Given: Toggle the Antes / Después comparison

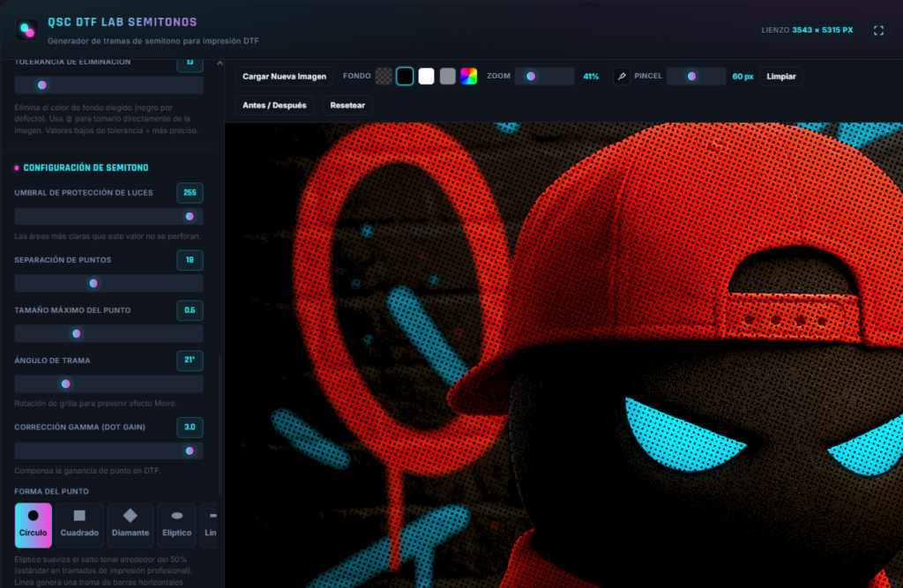Looking at the screenshot, I should point(274,106).
